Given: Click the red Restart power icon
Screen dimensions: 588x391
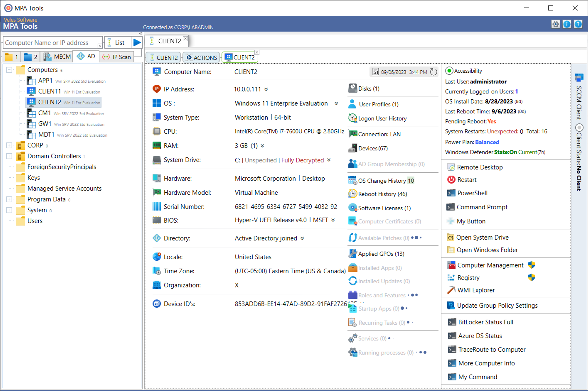Looking at the screenshot, I should pyautogui.click(x=451, y=180).
